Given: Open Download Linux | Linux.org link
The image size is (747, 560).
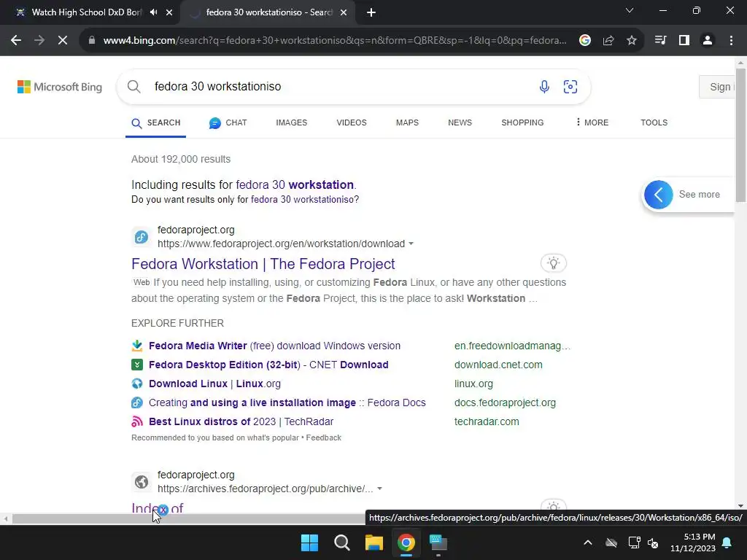Looking at the screenshot, I should click(x=214, y=384).
